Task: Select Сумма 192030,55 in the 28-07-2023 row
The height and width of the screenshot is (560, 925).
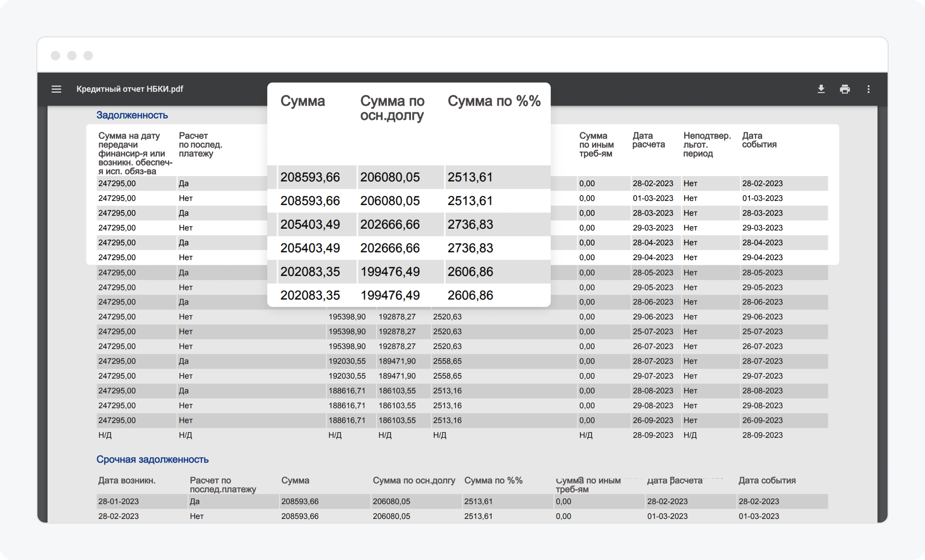Action: point(347,361)
